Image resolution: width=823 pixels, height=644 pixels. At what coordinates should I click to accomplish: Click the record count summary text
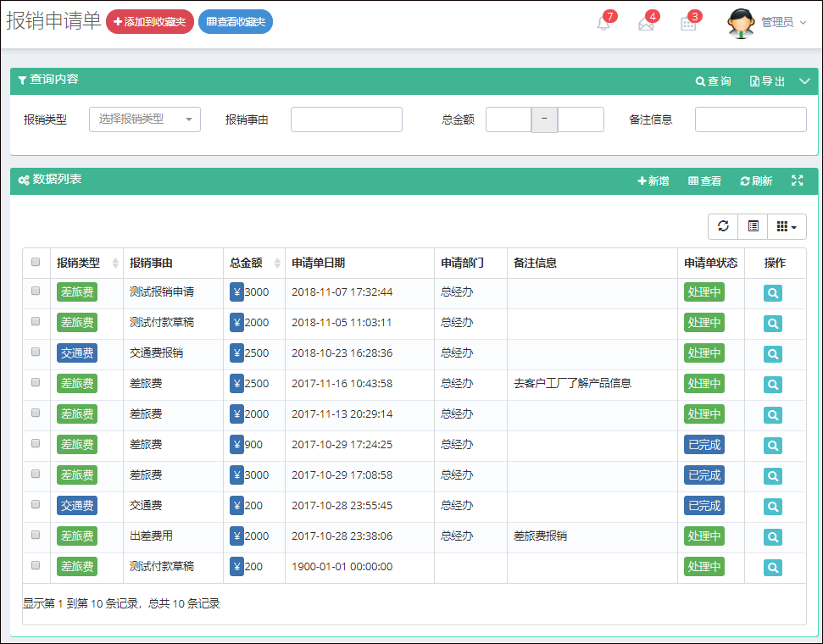click(x=121, y=603)
